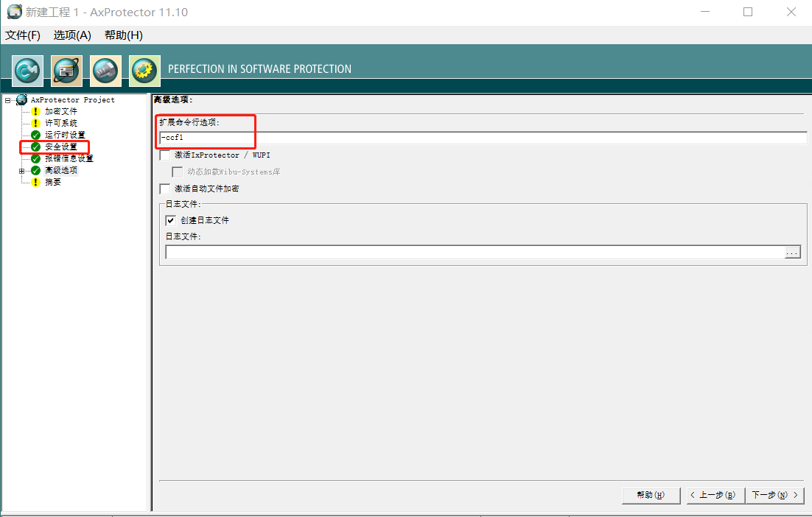812x517 pixels.
Task: Click the AxProtector Project globe icon
Action: pos(22,99)
